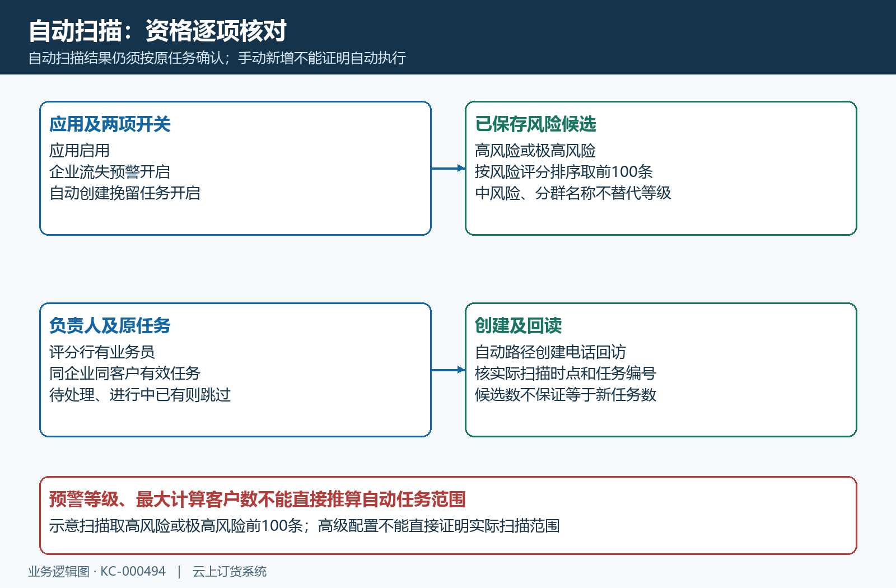The height and width of the screenshot is (588, 896).
Task: Select the line "自动路径创建电话回访"
Action: pyautogui.click(x=550, y=352)
